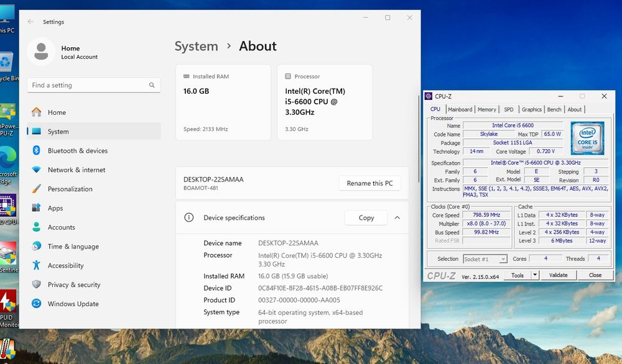This screenshot has height=364, width=622.
Task: Select the CPU tab in CPU-Z
Action: (x=435, y=109)
